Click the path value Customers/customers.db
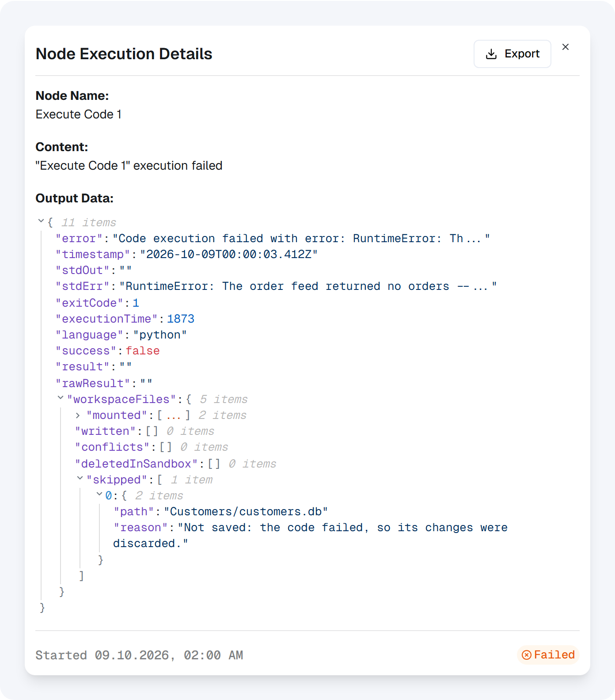Viewport: 615px width, 700px height. point(246,512)
